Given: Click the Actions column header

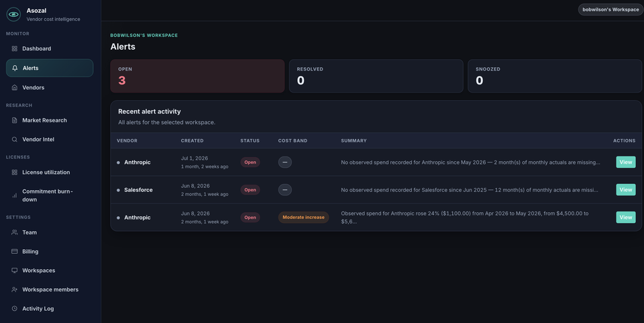Looking at the screenshot, I should [625, 140].
